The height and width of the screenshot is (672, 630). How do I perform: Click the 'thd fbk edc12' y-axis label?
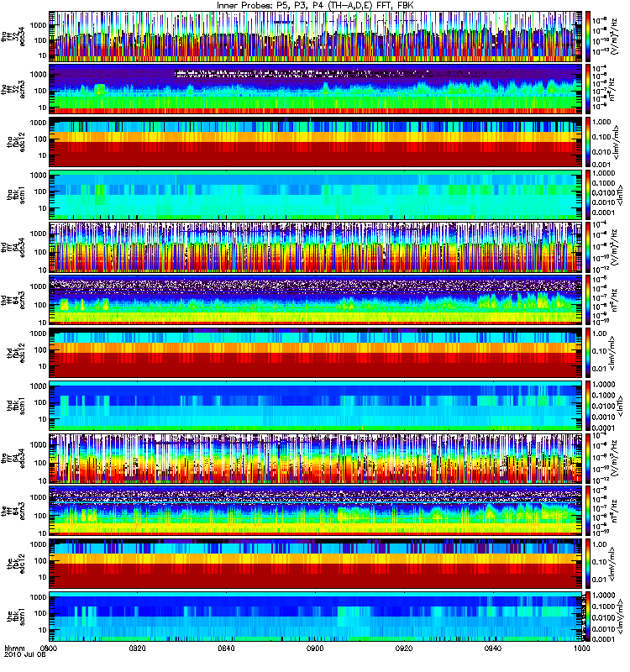coord(16,352)
